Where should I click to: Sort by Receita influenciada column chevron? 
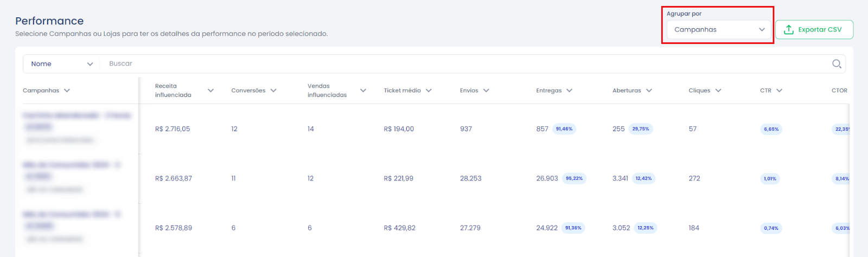click(x=210, y=91)
